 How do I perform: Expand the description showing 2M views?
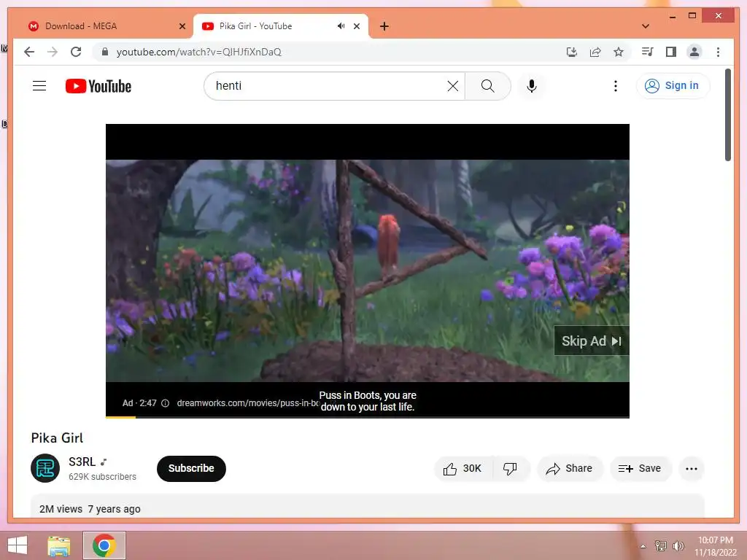click(x=368, y=506)
